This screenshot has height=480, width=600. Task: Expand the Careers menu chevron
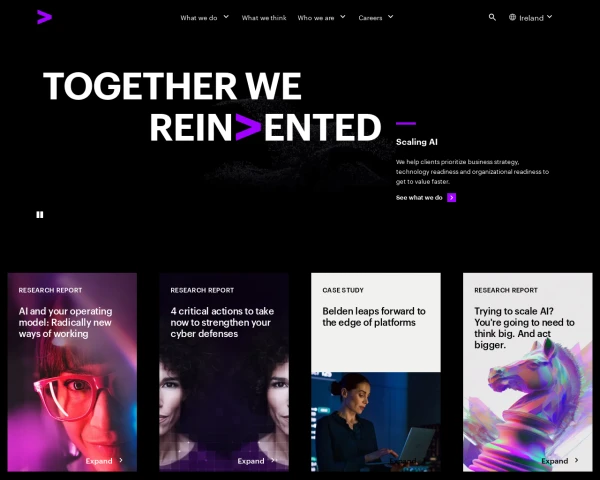click(x=390, y=17)
